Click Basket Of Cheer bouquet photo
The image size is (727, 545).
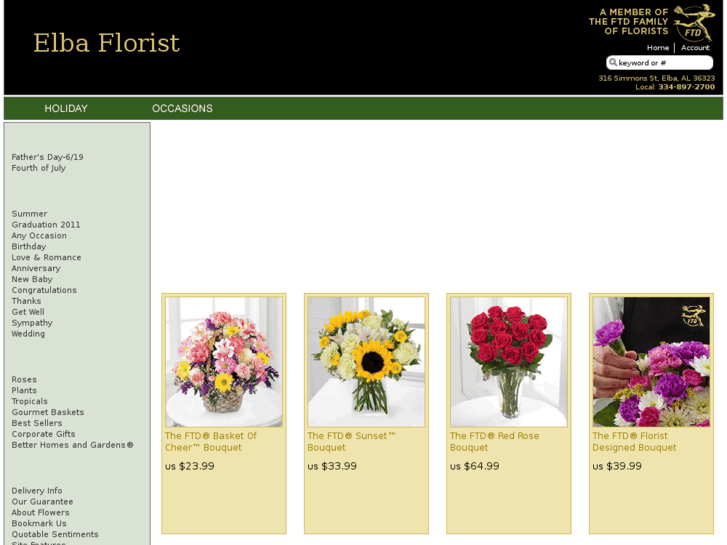point(224,362)
